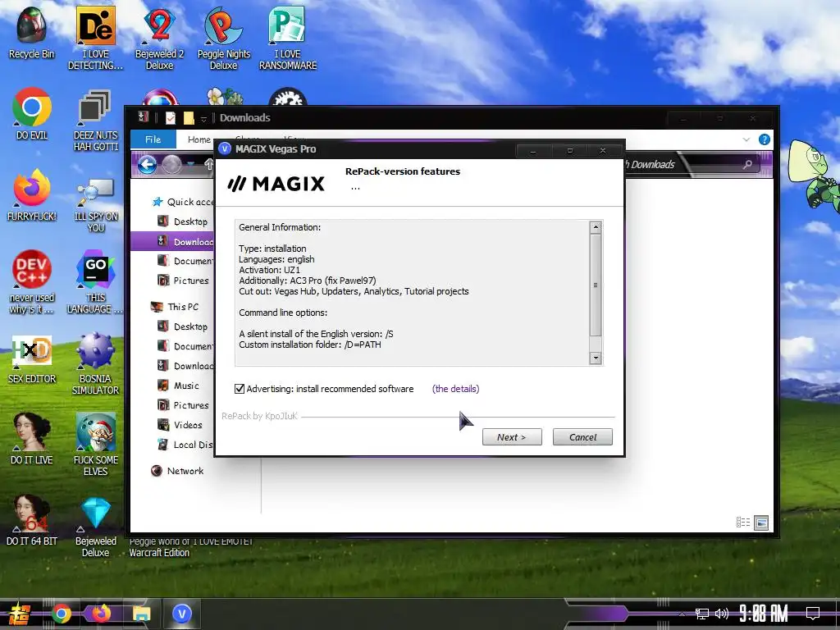The height and width of the screenshot is (630, 840).
Task: Uncheck Advertising install recommended software
Action: pos(240,389)
